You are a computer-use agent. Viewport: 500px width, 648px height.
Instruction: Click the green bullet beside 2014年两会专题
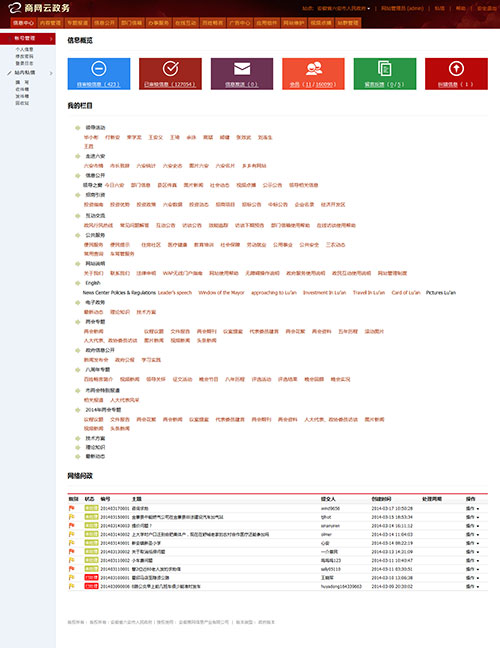click(x=77, y=410)
